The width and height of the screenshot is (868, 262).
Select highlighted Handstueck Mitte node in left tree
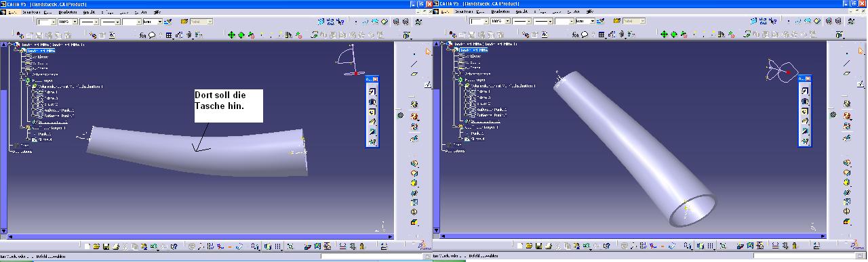[41, 50]
